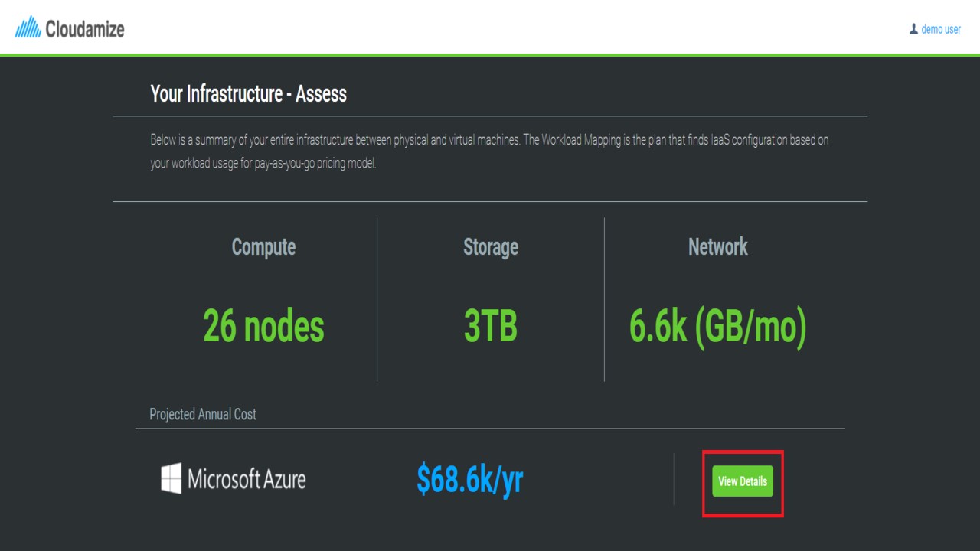980x551 pixels.
Task: Select the 3TB storage value
Action: tap(491, 327)
